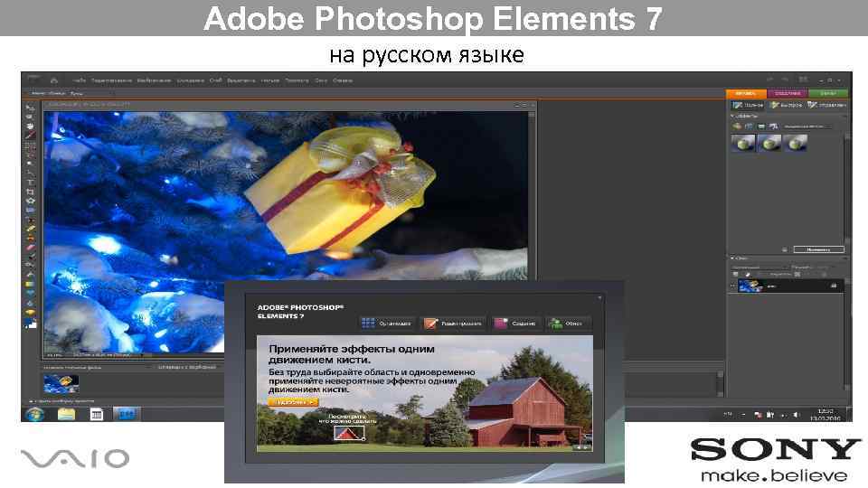Show Photo Effects category in Effects panel
868x488 pixels.
click(761, 127)
